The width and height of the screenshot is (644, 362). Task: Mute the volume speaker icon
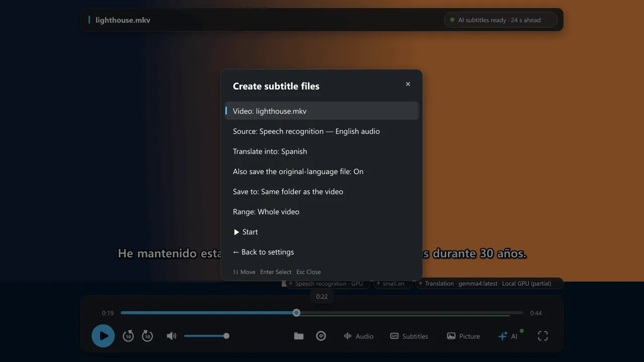click(x=172, y=336)
